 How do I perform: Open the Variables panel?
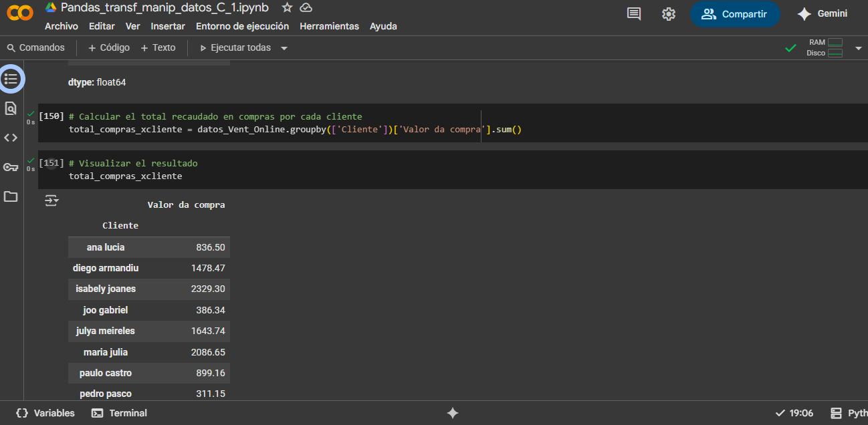(x=45, y=413)
